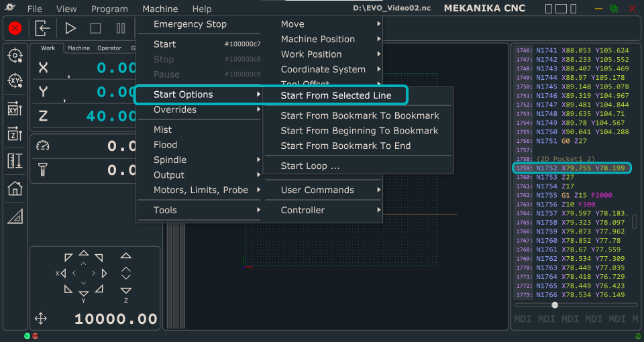Toggle Mist in the Machine menu
This screenshot has height=342, width=644.
[162, 129]
